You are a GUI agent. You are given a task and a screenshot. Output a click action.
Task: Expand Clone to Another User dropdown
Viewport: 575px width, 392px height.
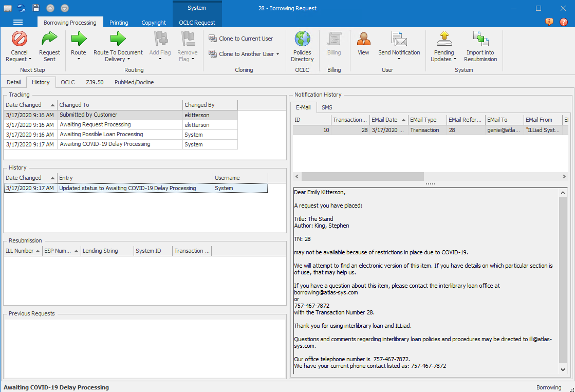(278, 54)
